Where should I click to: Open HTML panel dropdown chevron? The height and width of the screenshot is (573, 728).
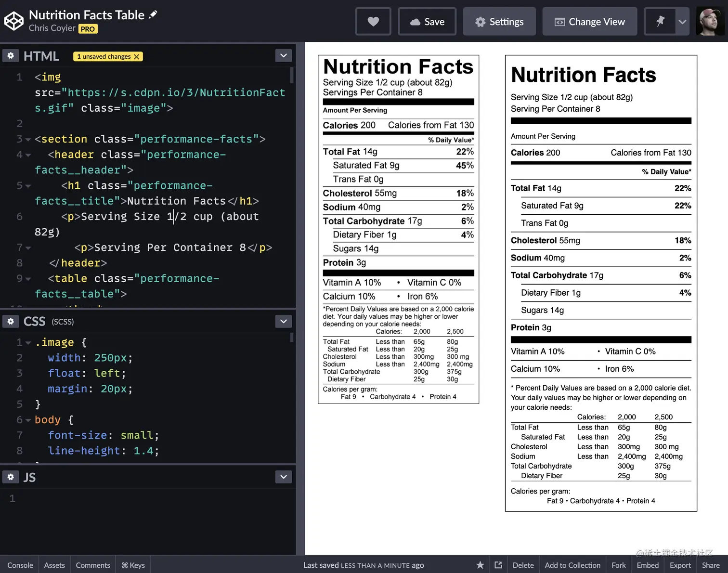(284, 55)
